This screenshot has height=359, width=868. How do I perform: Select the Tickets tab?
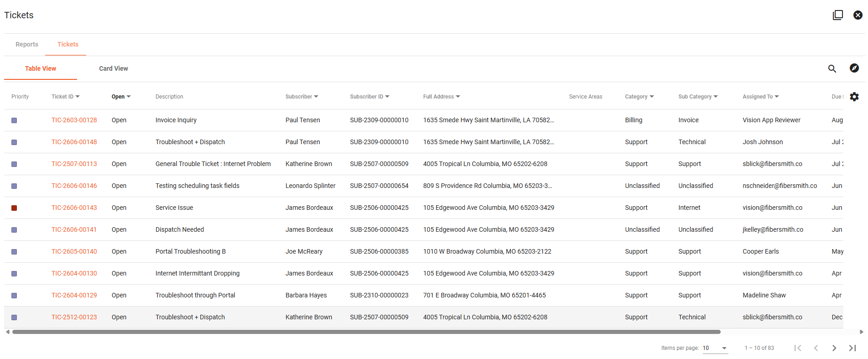[68, 44]
